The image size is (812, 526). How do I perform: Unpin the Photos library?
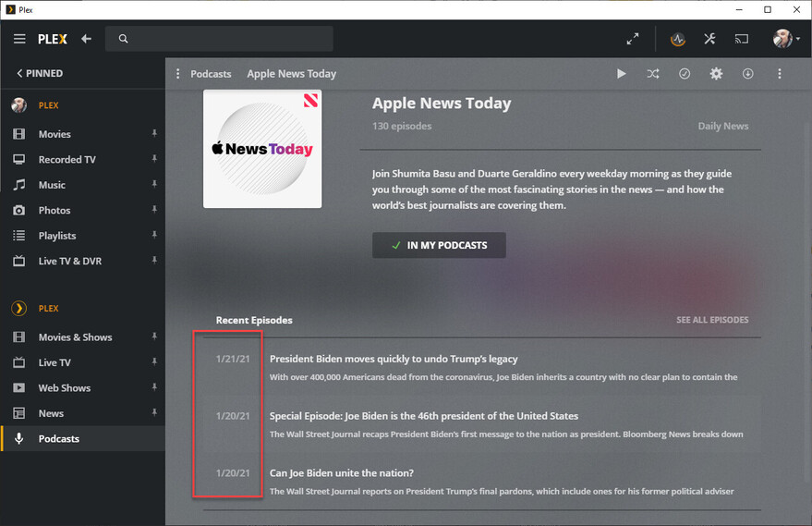[x=154, y=210]
